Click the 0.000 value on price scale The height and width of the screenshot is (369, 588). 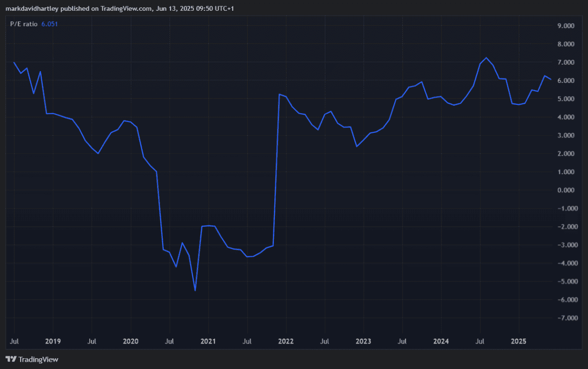pyautogui.click(x=571, y=190)
